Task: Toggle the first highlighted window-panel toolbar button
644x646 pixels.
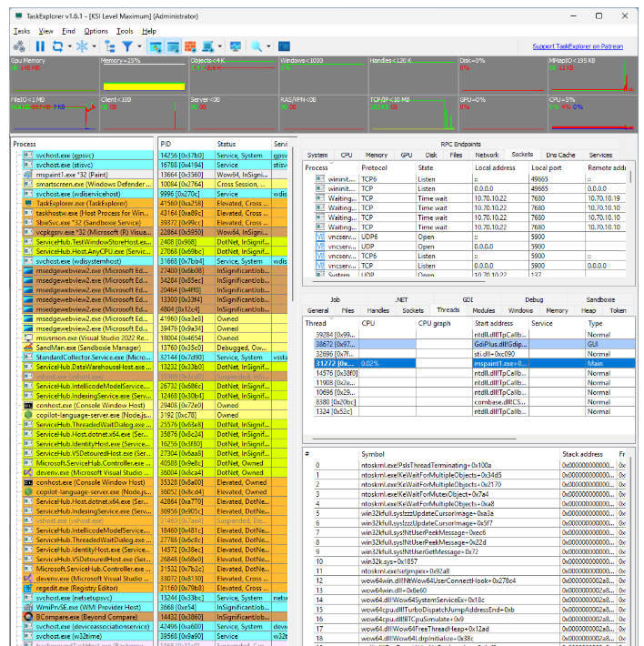Action: tap(156, 46)
